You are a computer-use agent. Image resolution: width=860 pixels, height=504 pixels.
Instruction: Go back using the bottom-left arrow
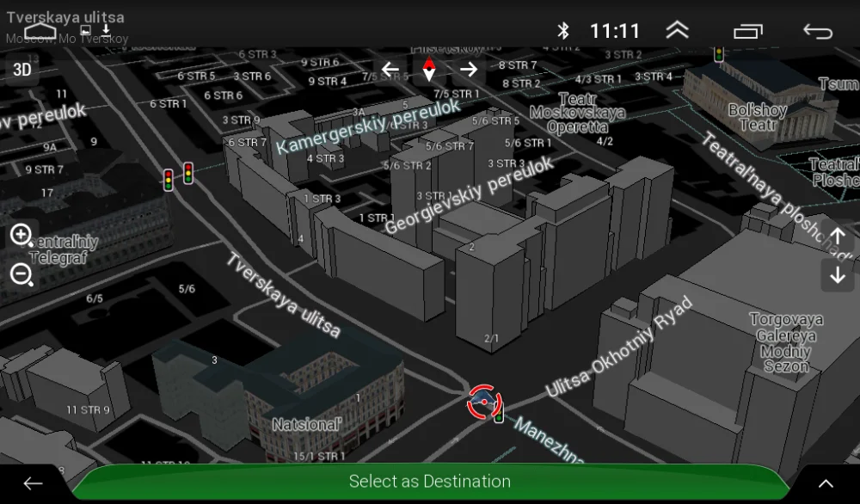click(x=33, y=483)
